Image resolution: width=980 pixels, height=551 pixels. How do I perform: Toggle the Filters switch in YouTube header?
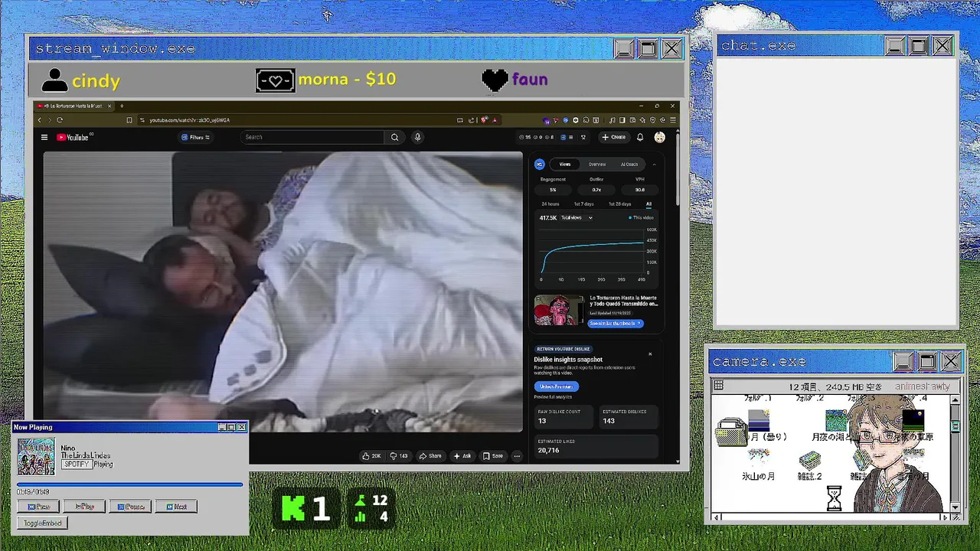point(195,138)
